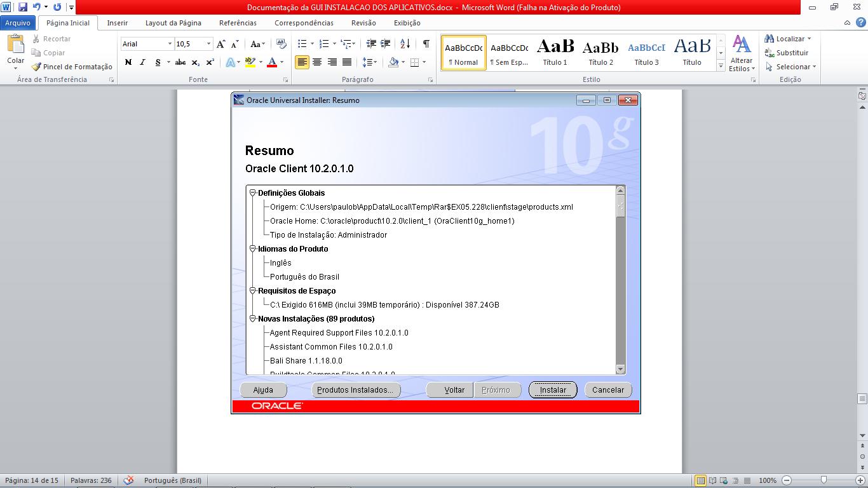Click the Substituir button

click(787, 53)
